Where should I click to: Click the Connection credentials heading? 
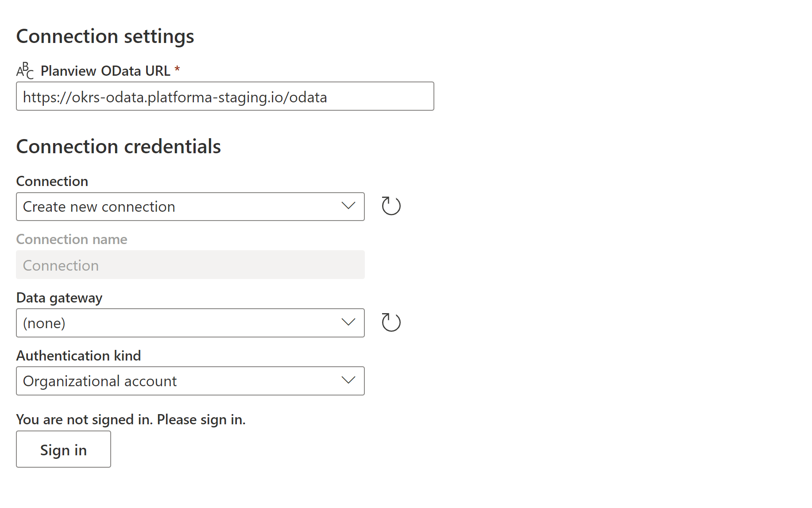click(118, 146)
